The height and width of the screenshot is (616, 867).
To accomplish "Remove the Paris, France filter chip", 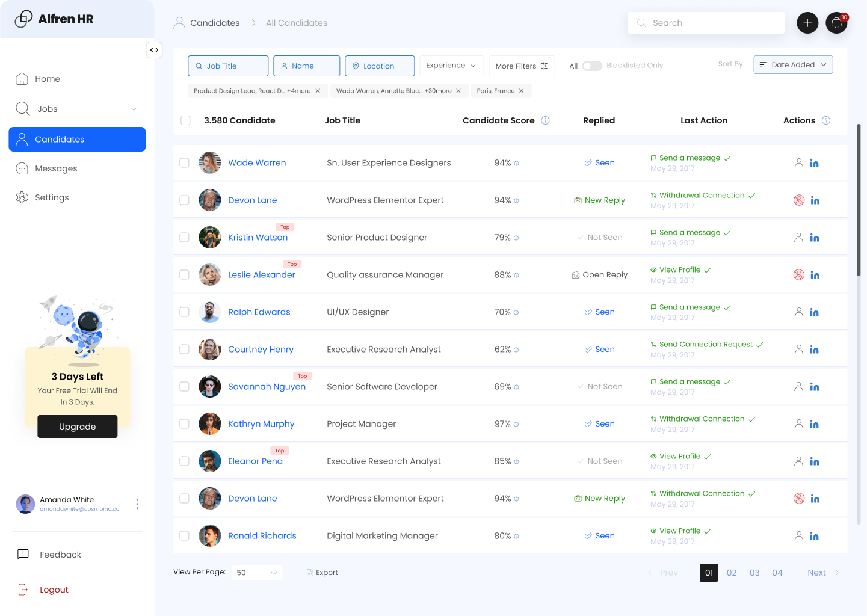I will pyautogui.click(x=521, y=91).
